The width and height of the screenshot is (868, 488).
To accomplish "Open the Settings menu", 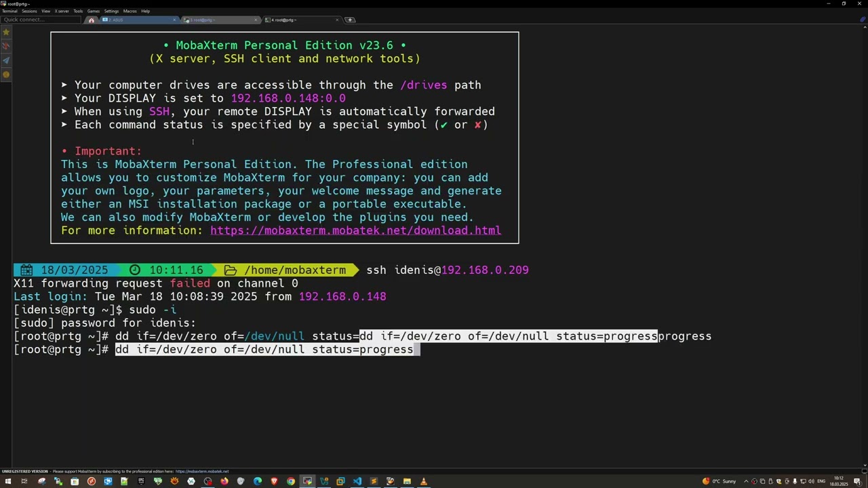I will pyautogui.click(x=111, y=11).
